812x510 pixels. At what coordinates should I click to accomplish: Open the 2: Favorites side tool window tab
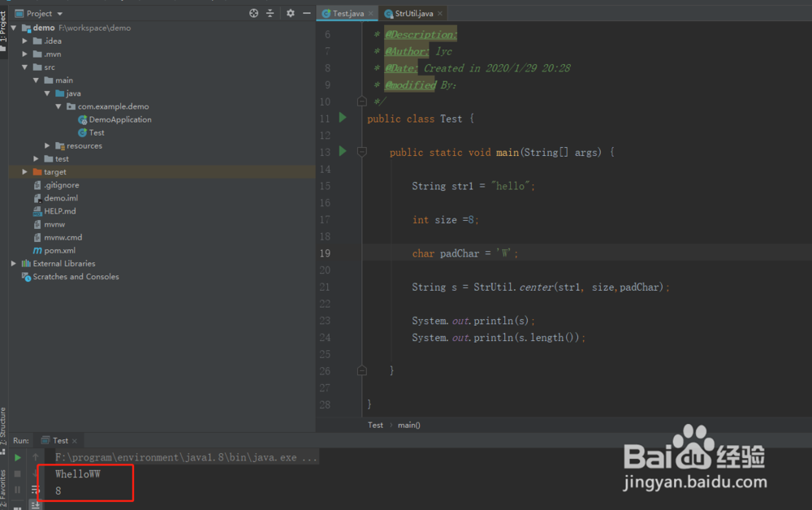tap(3, 489)
